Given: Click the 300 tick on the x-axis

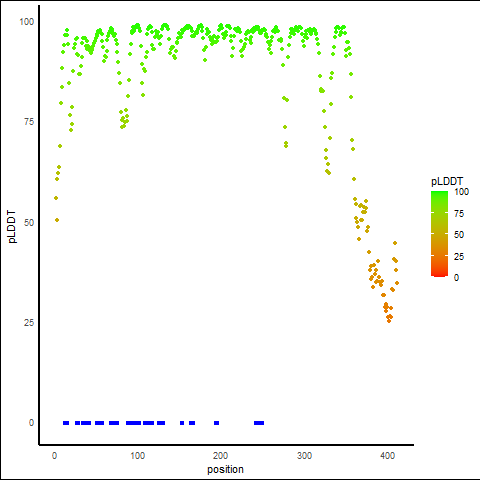Looking at the screenshot, I should pyautogui.click(x=304, y=455).
